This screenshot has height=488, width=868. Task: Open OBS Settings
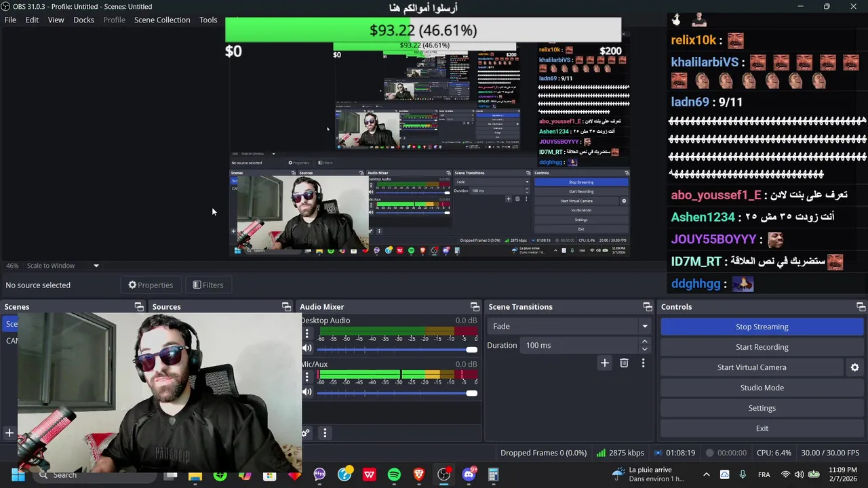coord(762,408)
